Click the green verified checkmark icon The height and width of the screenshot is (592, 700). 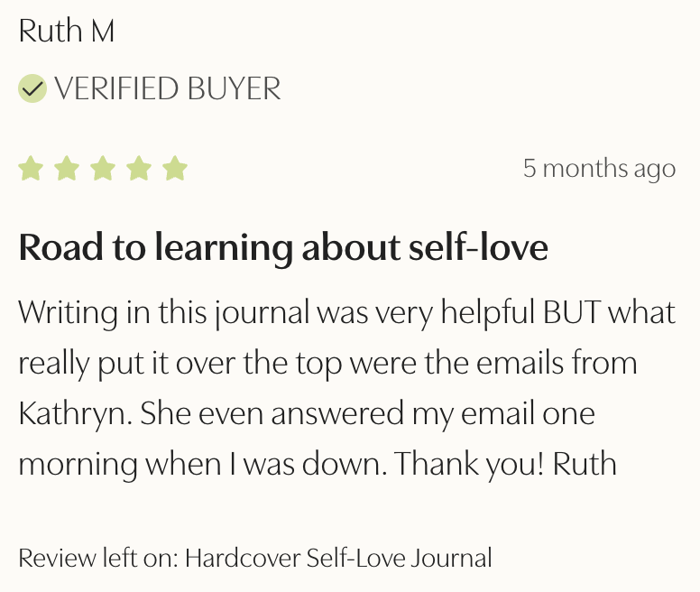click(x=32, y=88)
